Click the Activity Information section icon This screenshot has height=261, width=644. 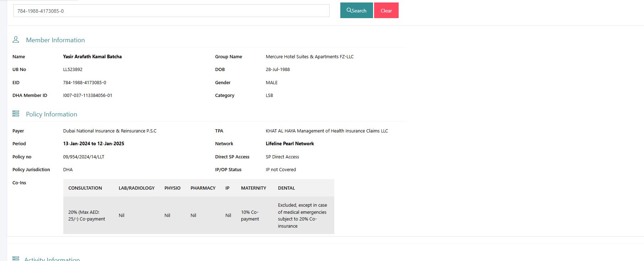[16, 259]
